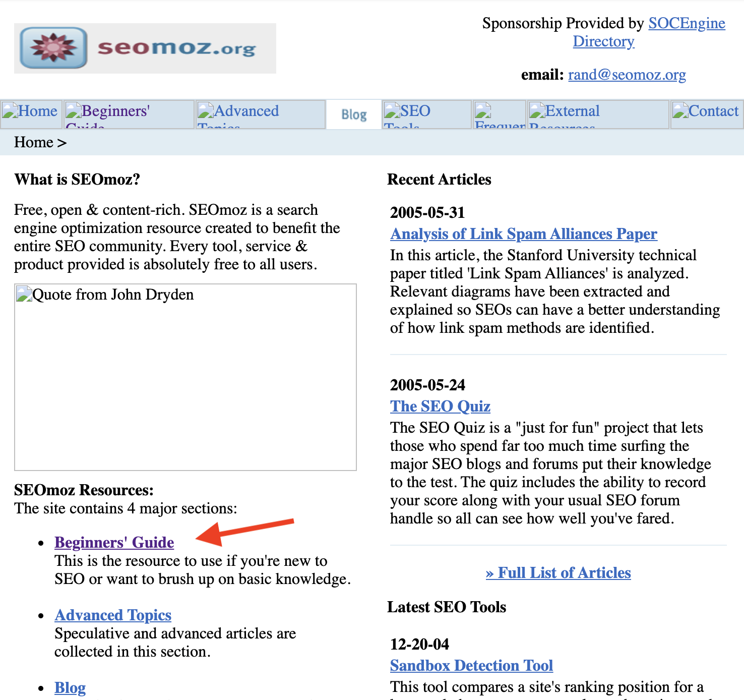744x700 pixels.
Task: Click the seomoz.org logo image
Action: (x=145, y=48)
